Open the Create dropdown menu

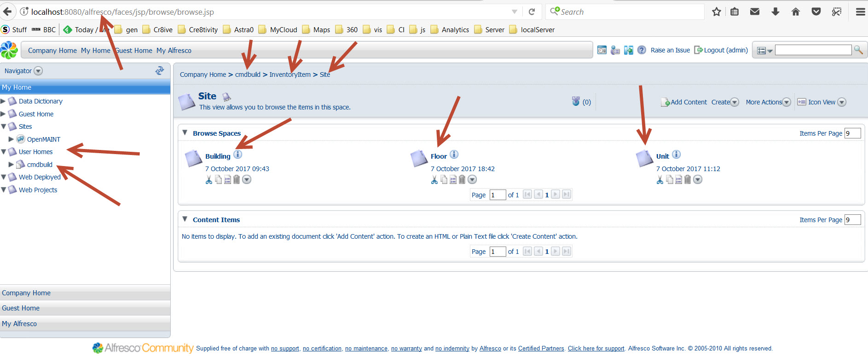725,102
